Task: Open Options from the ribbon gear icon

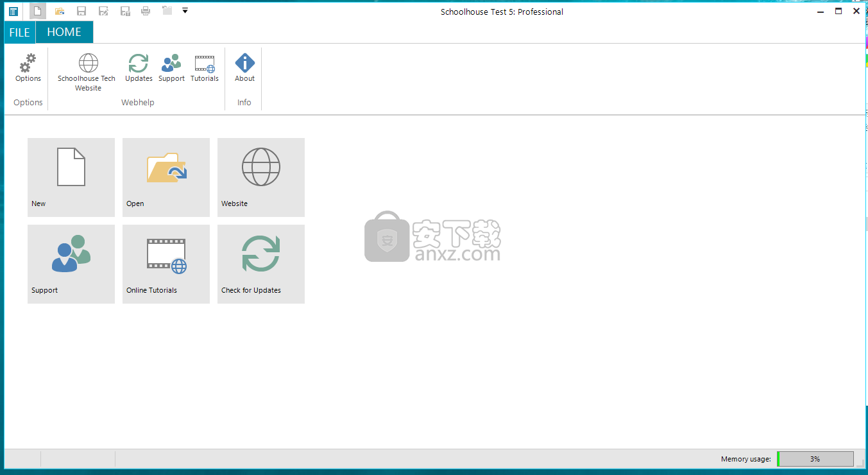Action: [28, 68]
